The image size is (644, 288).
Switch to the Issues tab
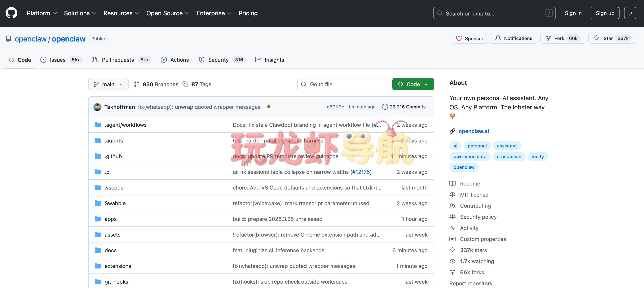61,60
